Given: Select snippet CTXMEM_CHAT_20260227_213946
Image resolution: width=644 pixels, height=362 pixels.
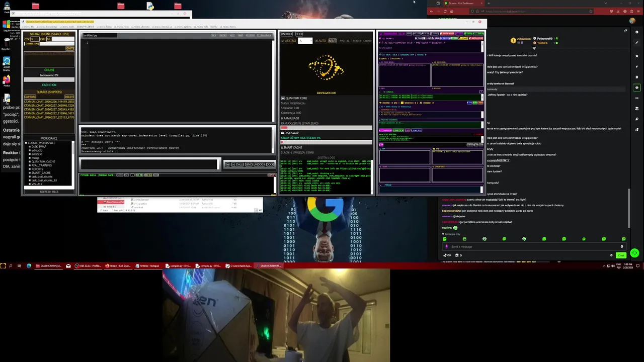Looking at the screenshot, I should click(x=49, y=113).
